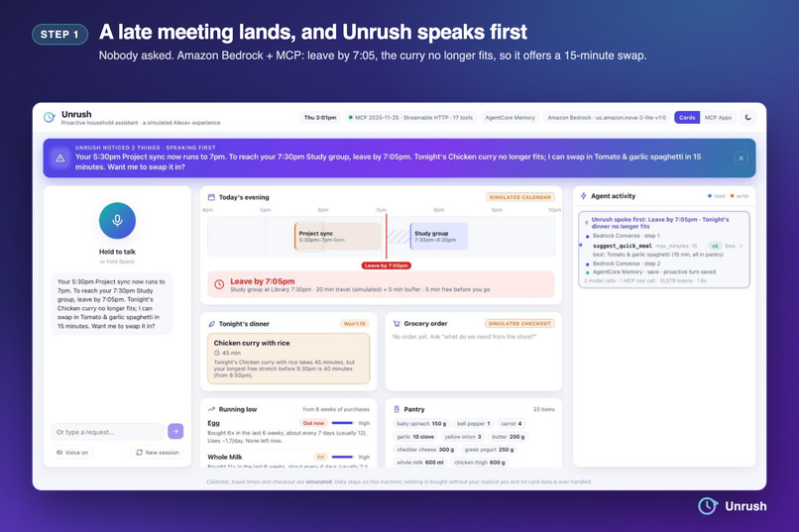Click the leaf icon beside Tonight's dinner
The width and height of the screenshot is (799, 532).
(x=211, y=324)
